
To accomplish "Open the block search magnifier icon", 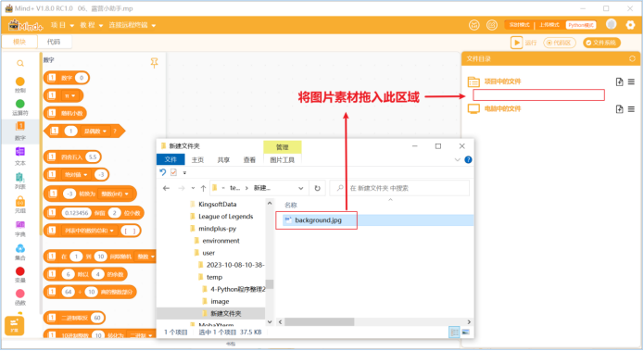I will coord(20,64).
